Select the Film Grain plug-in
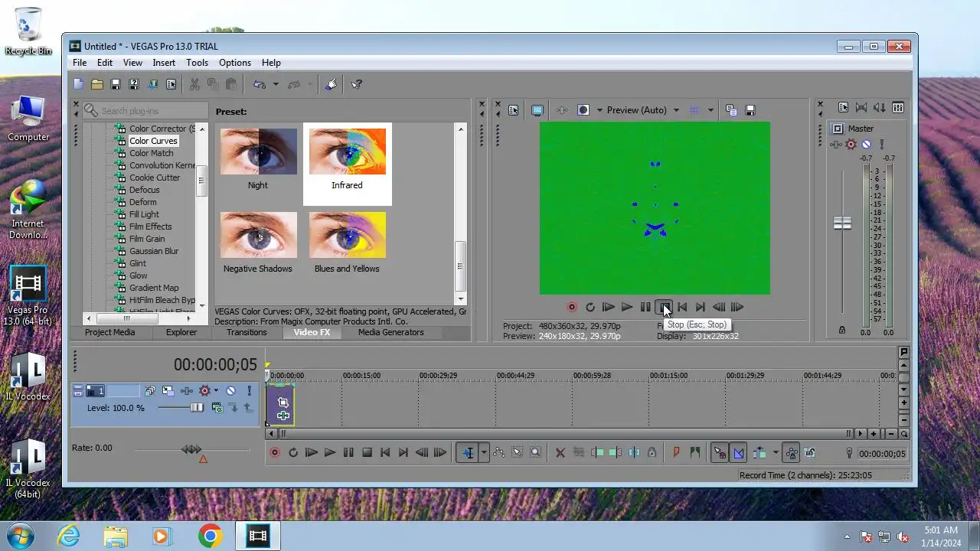Screen dimensions: 980x551 click(147, 239)
